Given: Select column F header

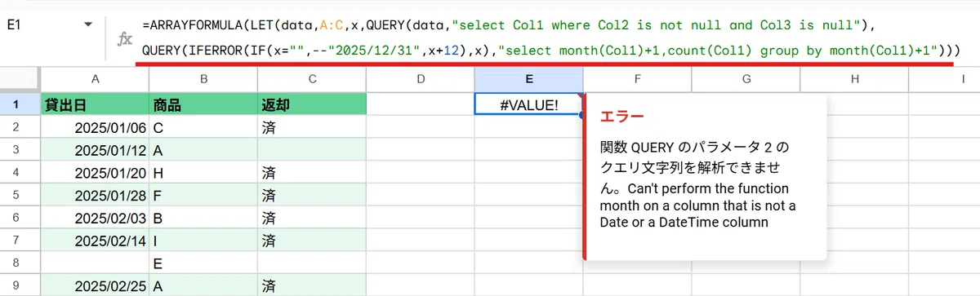Looking at the screenshot, I should pyautogui.click(x=638, y=79).
